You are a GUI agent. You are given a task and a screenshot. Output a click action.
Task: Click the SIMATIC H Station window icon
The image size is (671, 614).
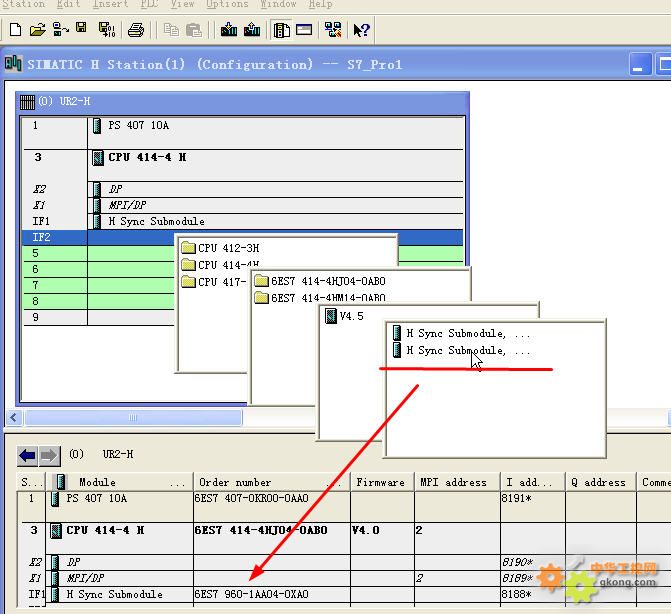click(x=13, y=64)
